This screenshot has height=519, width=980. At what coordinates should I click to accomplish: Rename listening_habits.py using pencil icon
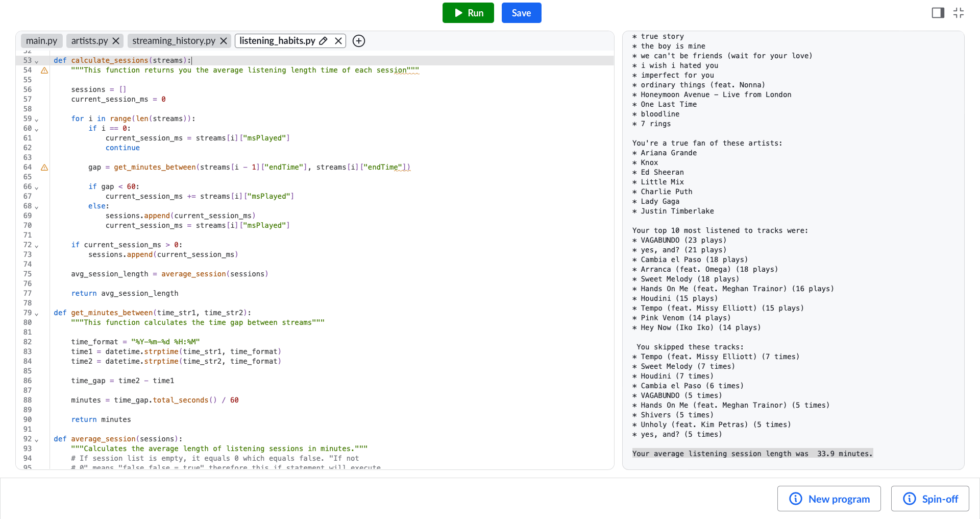(323, 41)
